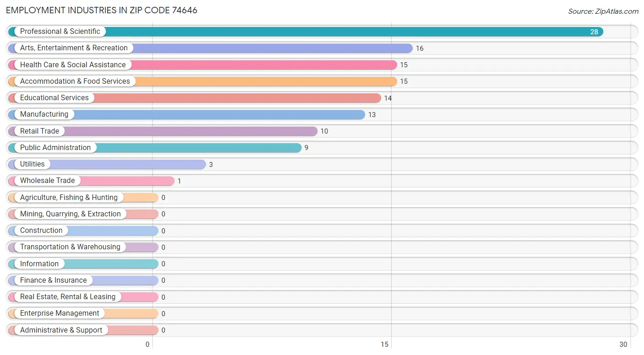Click the Information label
The height and width of the screenshot is (355, 644).
[x=39, y=264]
